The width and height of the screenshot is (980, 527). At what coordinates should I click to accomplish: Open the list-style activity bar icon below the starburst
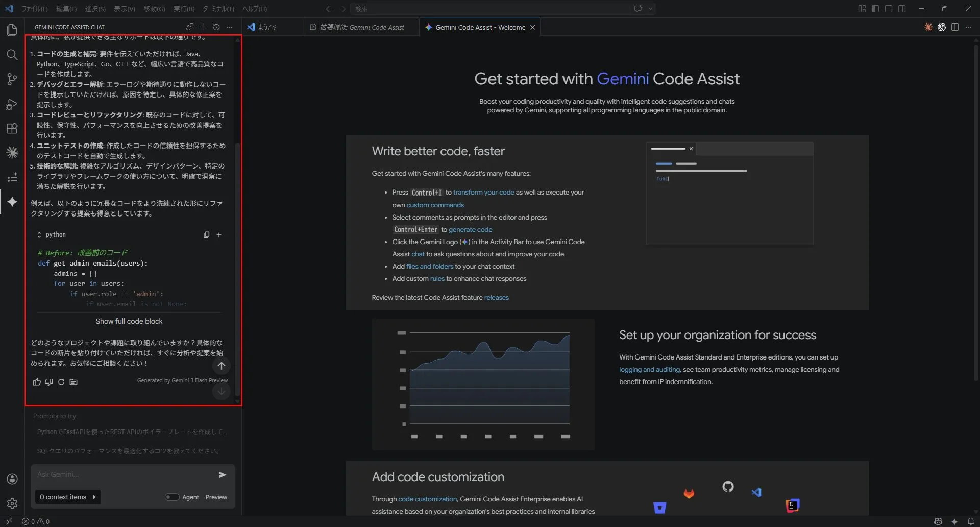pyautogui.click(x=12, y=177)
